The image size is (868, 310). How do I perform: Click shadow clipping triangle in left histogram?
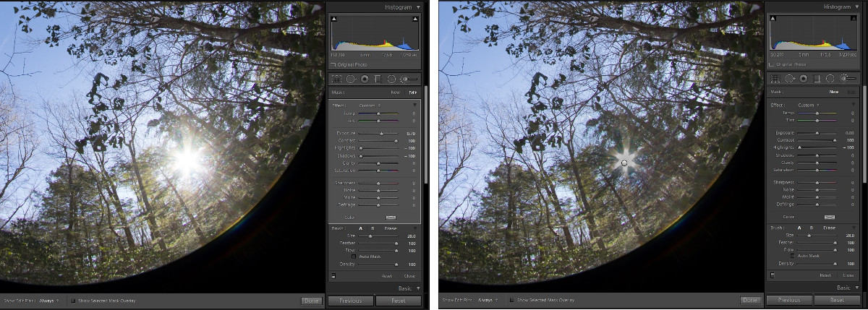(334, 19)
